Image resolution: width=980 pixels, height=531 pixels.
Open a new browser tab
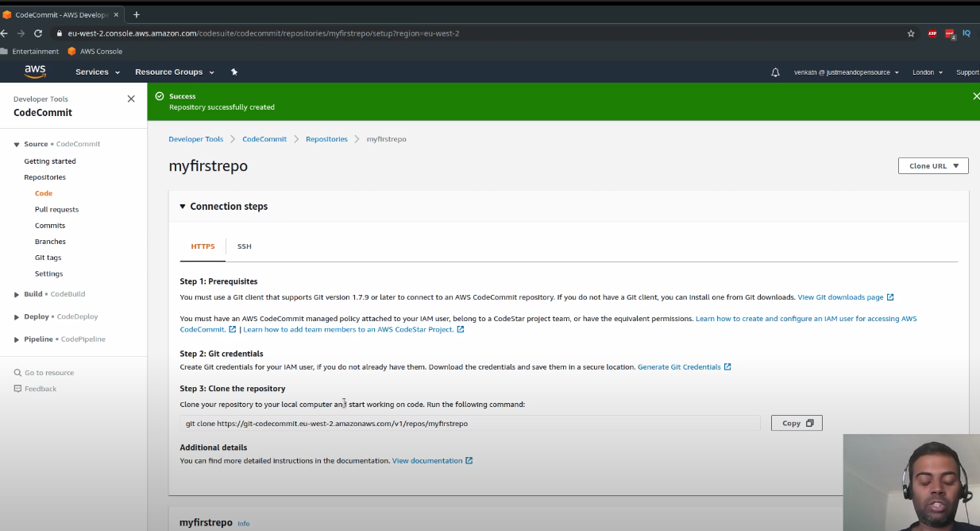pyautogui.click(x=137, y=14)
